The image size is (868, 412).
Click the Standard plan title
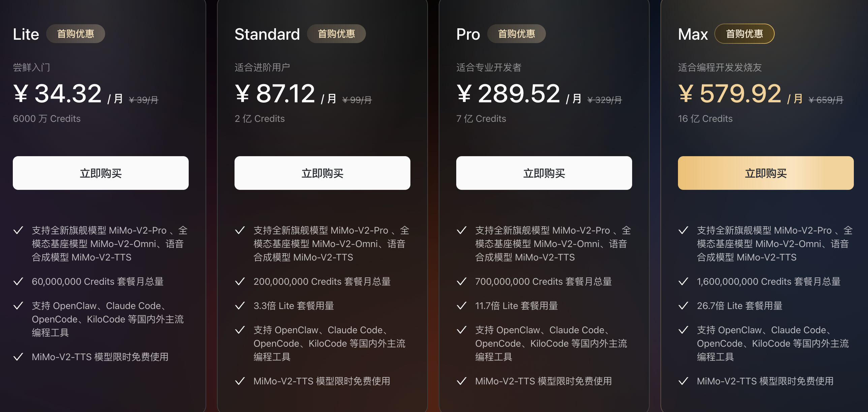click(x=267, y=34)
